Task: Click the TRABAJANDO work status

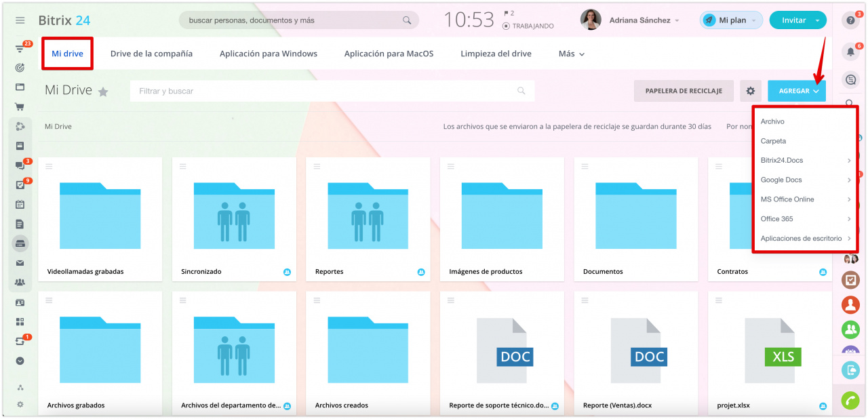Action: pos(528,26)
